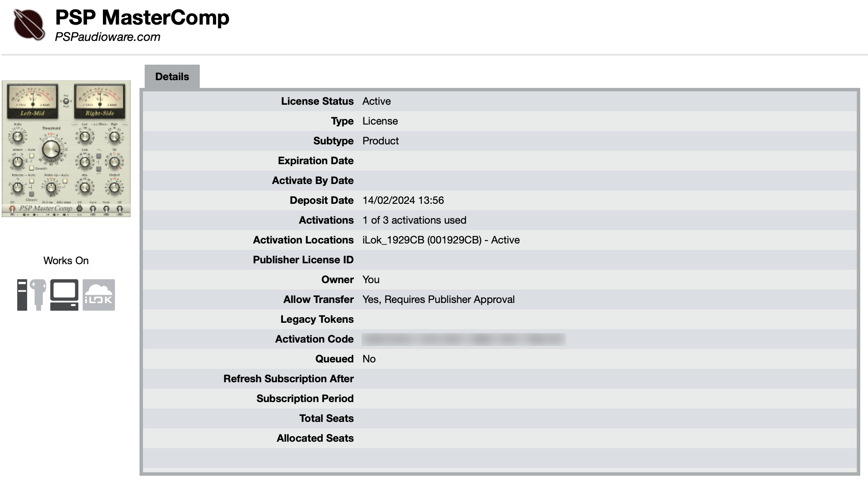Click the Works On label
This screenshot has width=868, height=499.
pyautogui.click(x=66, y=261)
